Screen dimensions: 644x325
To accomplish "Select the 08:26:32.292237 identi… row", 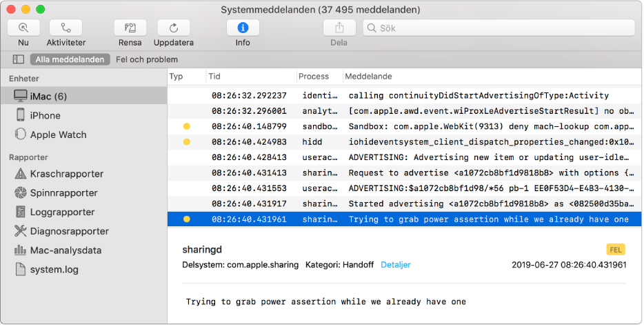I will [x=404, y=95].
